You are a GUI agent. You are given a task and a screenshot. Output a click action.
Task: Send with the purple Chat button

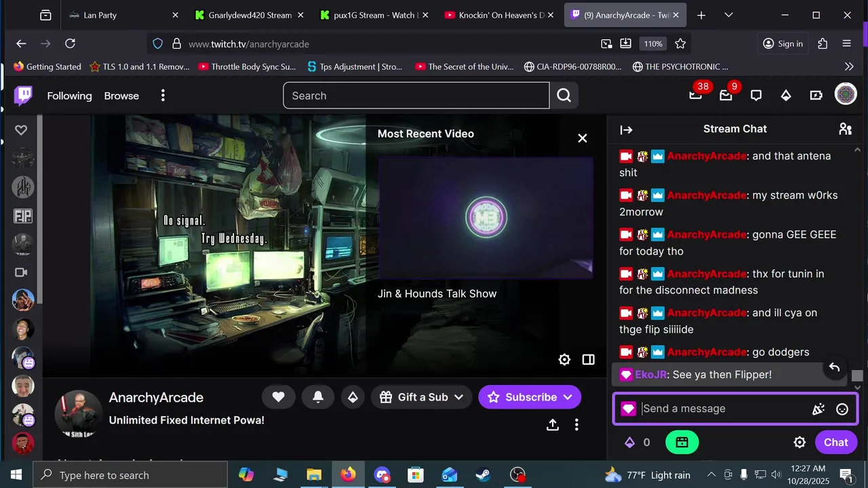(x=836, y=443)
